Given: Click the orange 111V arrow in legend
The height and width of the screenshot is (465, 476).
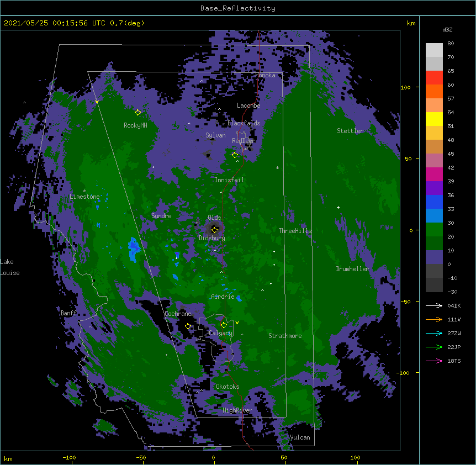Looking at the screenshot, I should pyautogui.click(x=434, y=319).
